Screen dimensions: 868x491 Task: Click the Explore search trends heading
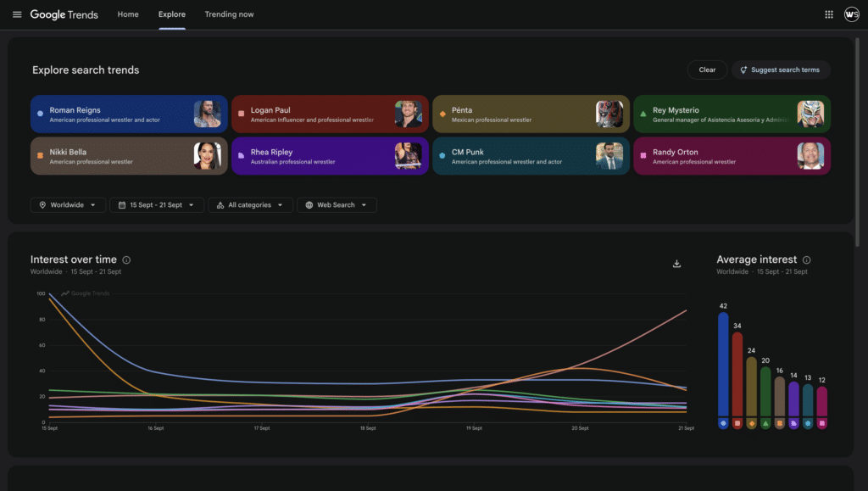point(86,70)
